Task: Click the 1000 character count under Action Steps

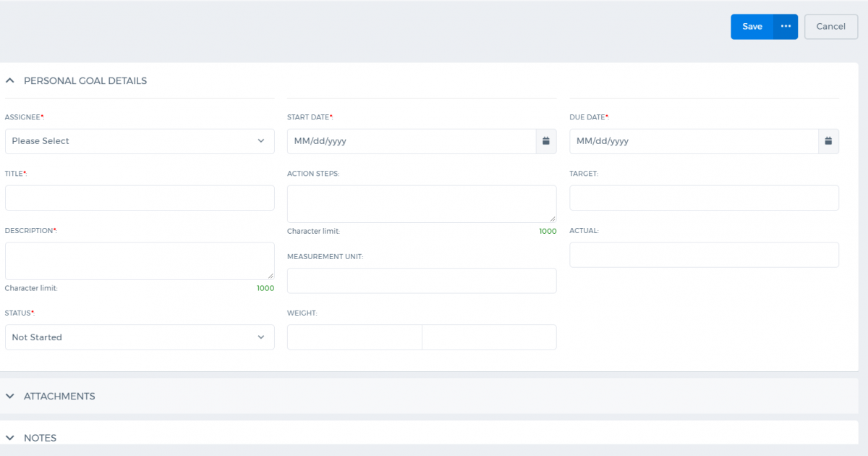Action: click(x=548, y=232)
